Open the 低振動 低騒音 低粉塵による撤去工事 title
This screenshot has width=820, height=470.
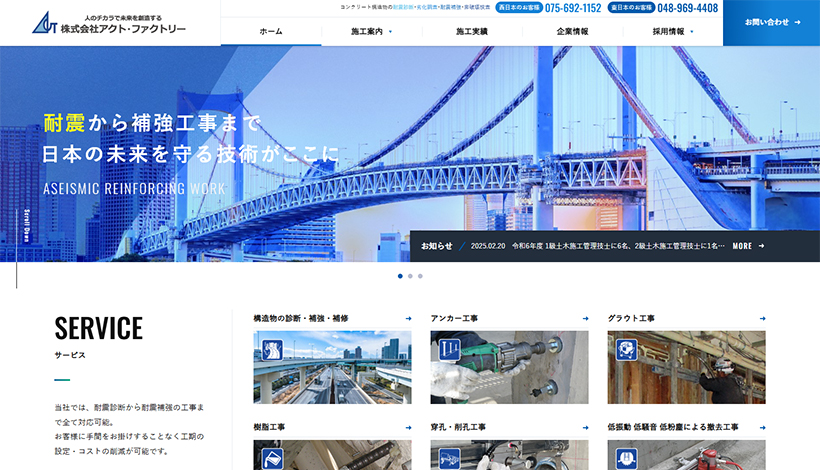click(x=673, y=427)
